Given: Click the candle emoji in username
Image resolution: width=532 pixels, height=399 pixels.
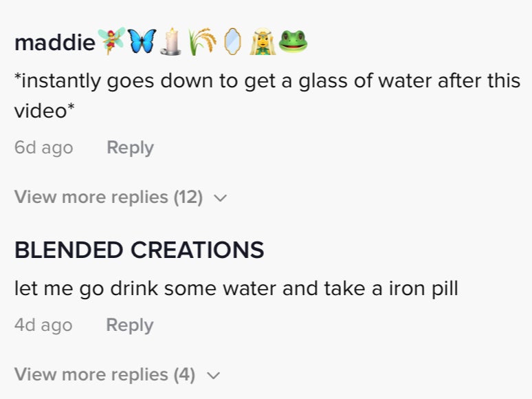Looking at the screenshot, I should click(171, 41).
